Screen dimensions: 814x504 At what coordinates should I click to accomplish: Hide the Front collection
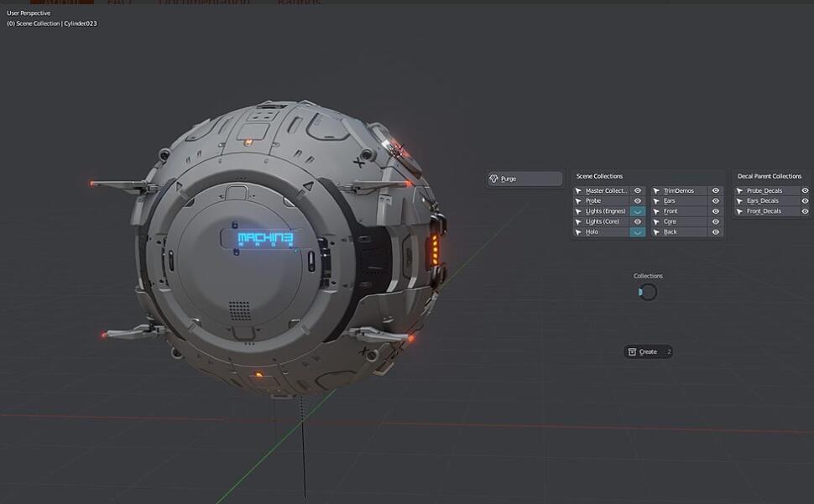pos(715,211)
